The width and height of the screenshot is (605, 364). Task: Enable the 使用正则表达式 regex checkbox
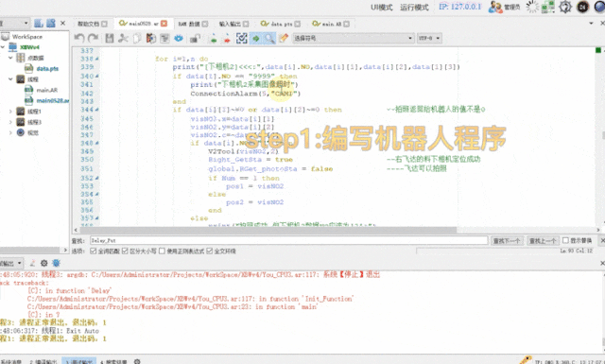[x=162, y=251]
